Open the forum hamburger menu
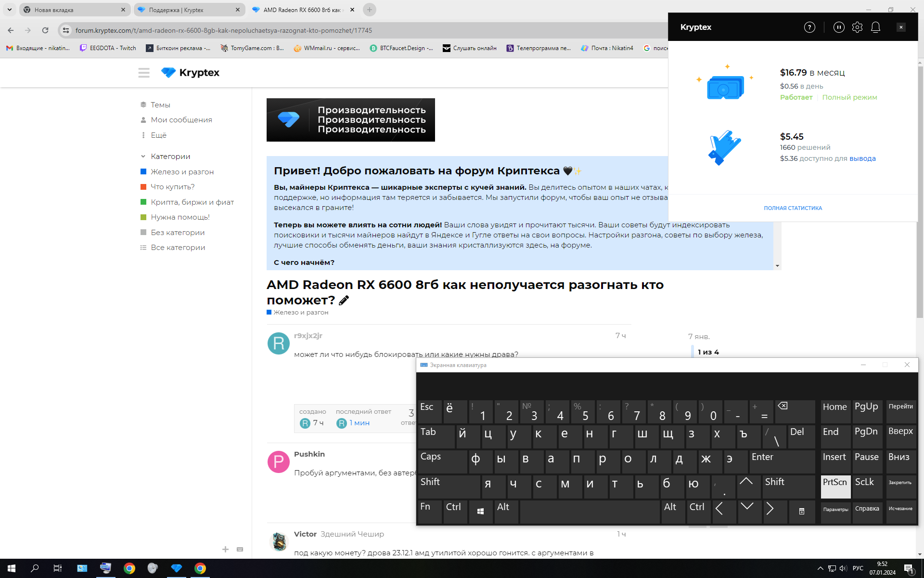Screen dimensions: 924x578 pyautogui.click(x=144, y=73)
